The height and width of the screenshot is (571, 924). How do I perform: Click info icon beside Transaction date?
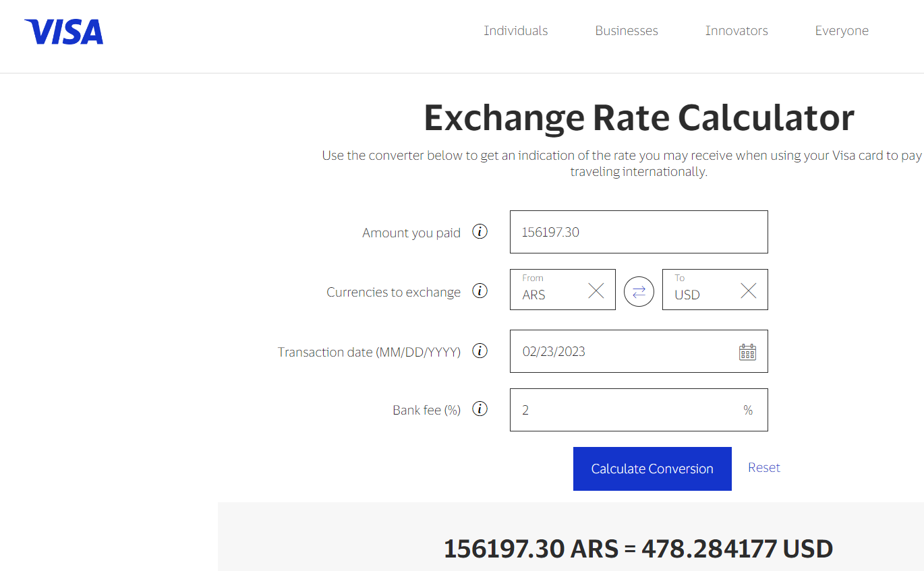click(x=480, y=351)
